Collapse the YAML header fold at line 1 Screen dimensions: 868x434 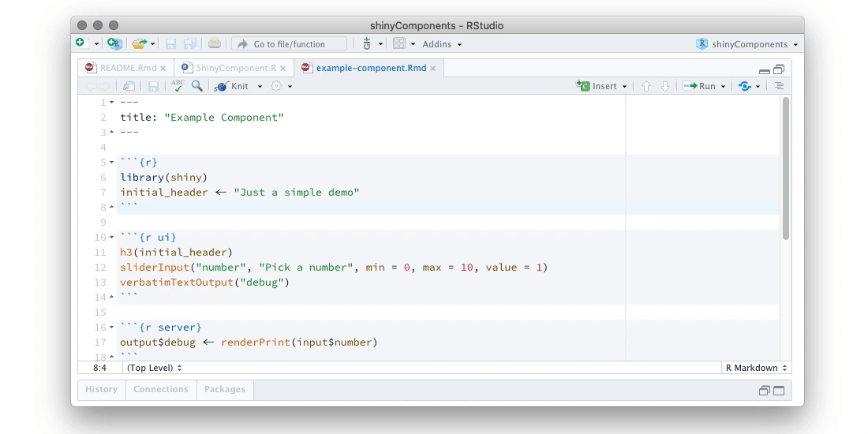tap(111, 103)
